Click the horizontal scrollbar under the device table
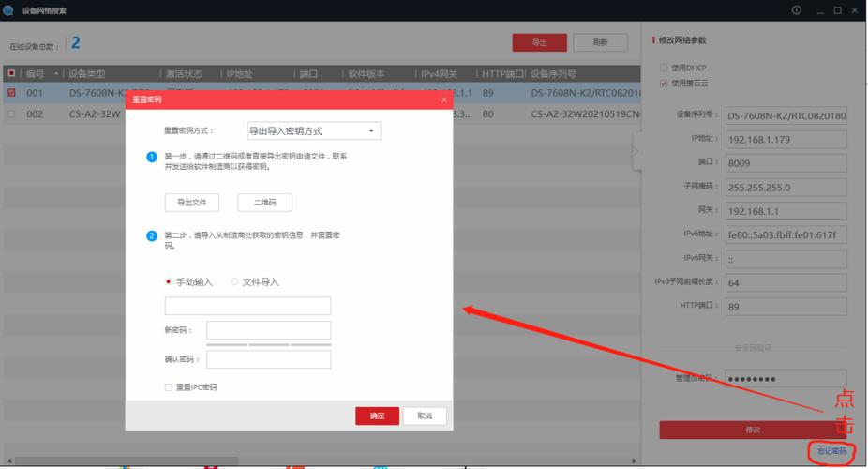This screenshot has height=469, width=868. (x=127, y=461)
